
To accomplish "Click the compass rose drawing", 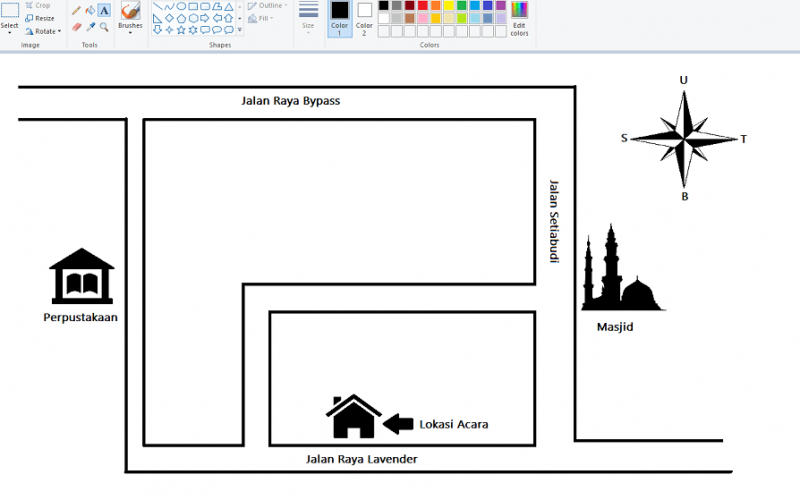I will tap(684, 138).
